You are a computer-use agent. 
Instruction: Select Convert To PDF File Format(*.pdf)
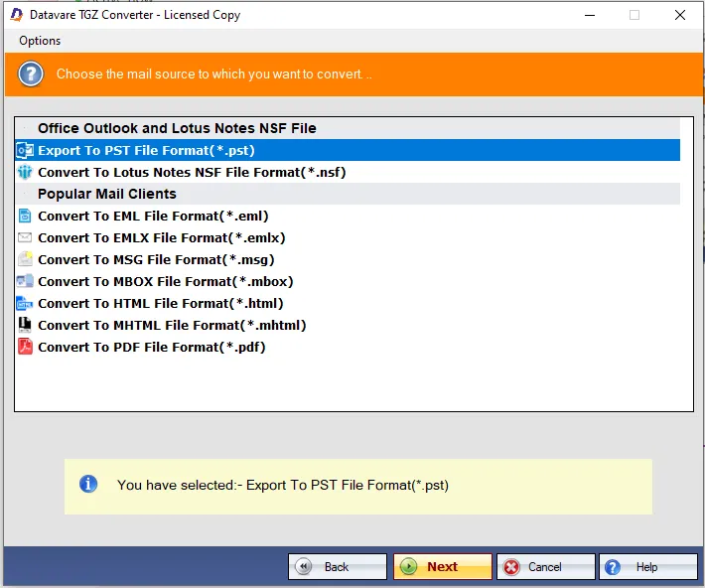348,347
